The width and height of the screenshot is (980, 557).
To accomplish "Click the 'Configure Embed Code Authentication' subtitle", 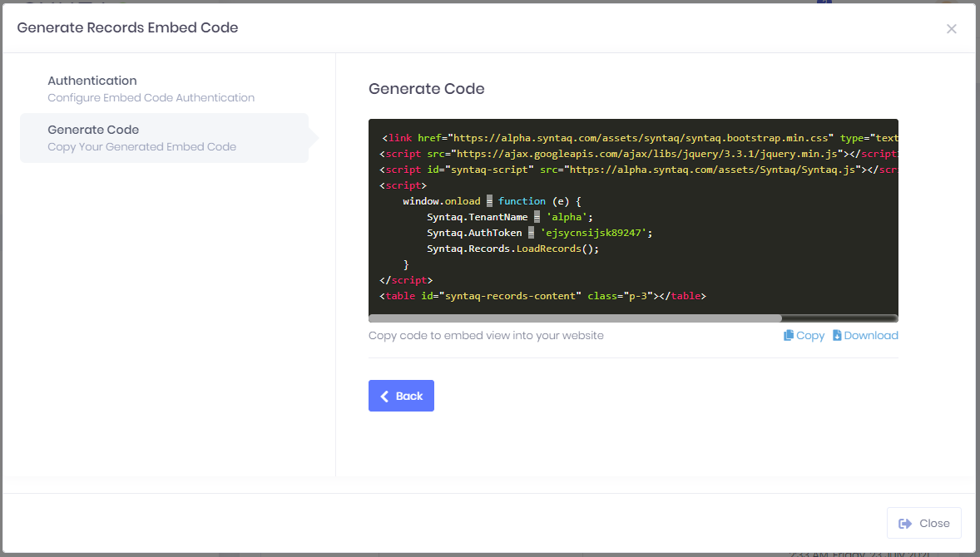I will 151,97.
